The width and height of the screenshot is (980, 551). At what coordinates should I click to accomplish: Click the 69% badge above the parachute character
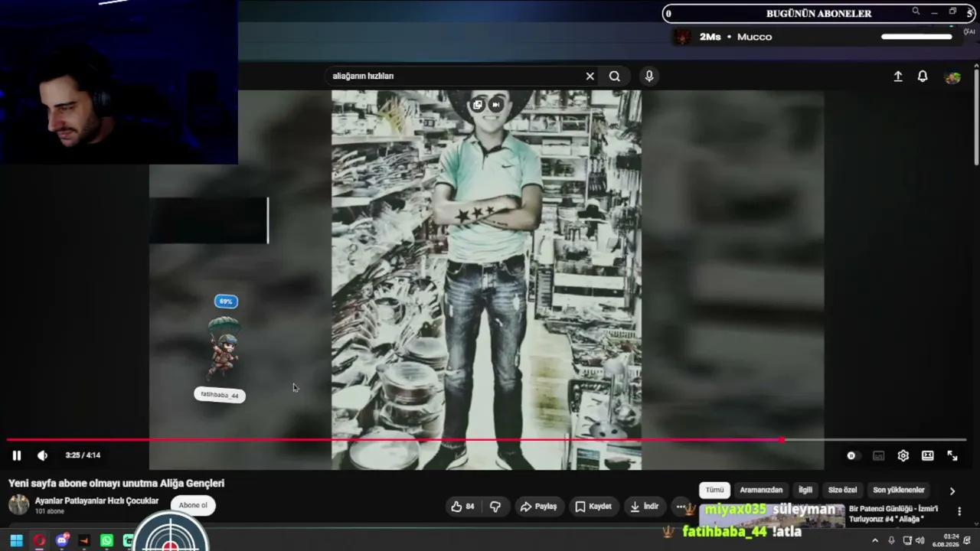[226, 302]
